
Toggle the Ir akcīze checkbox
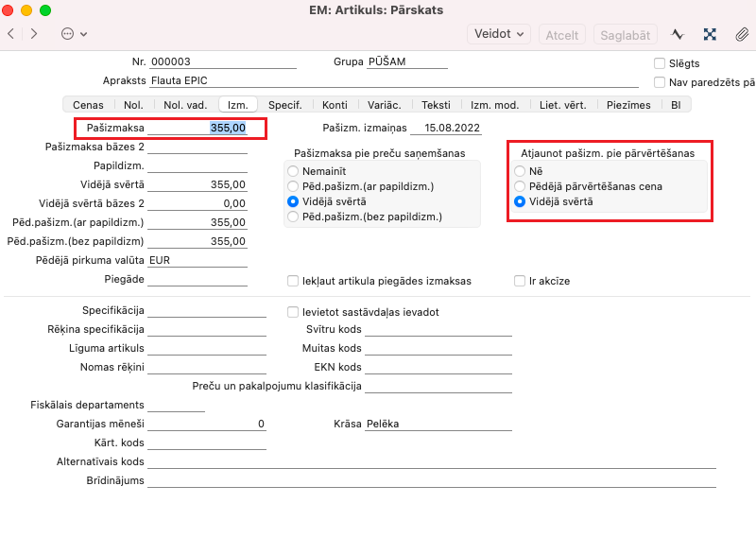pyautogui.click(x=519, y=281)
